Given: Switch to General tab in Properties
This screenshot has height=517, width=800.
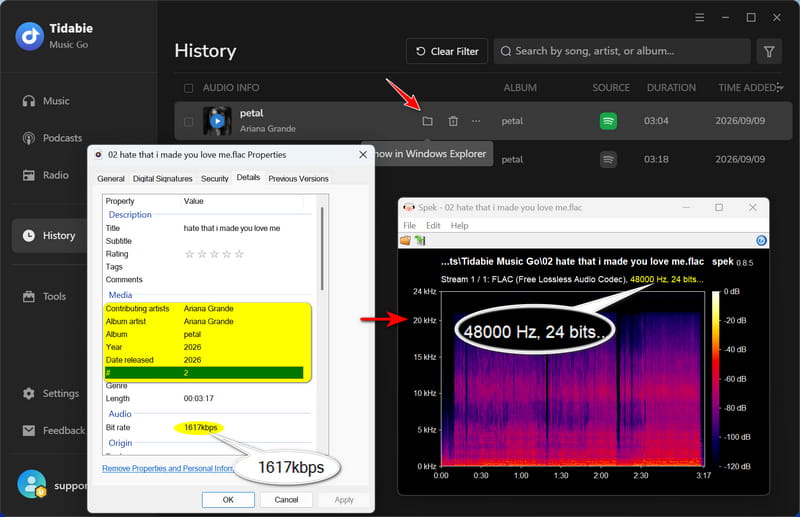Looking at the screenshot, I should (111, 179).
